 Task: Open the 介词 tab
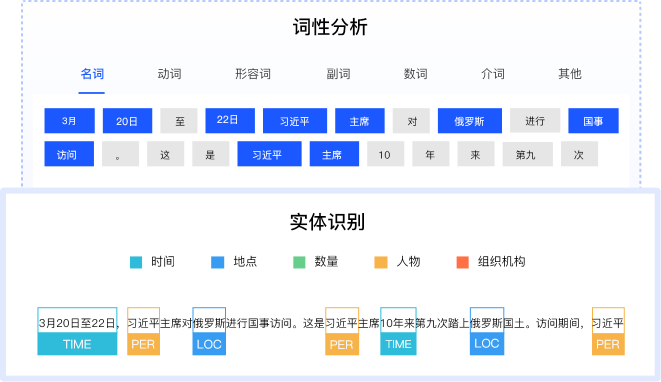tap(493, 74)
